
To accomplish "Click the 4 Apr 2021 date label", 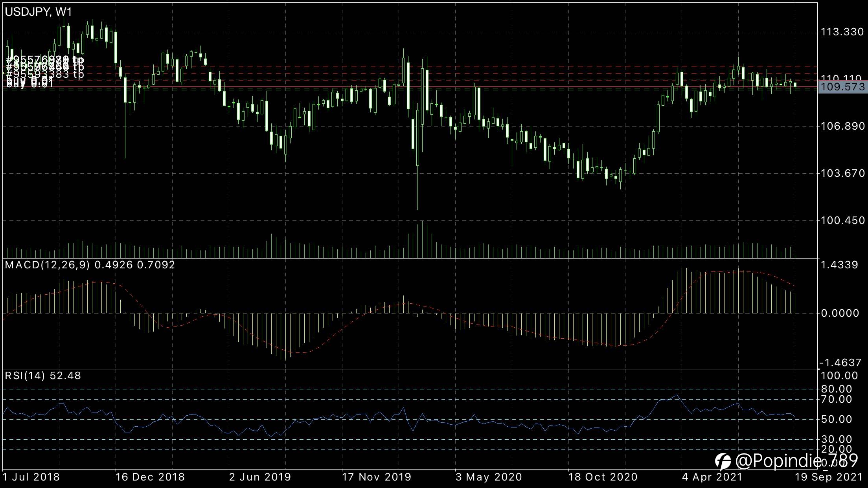I will click(x=712, y=477).
